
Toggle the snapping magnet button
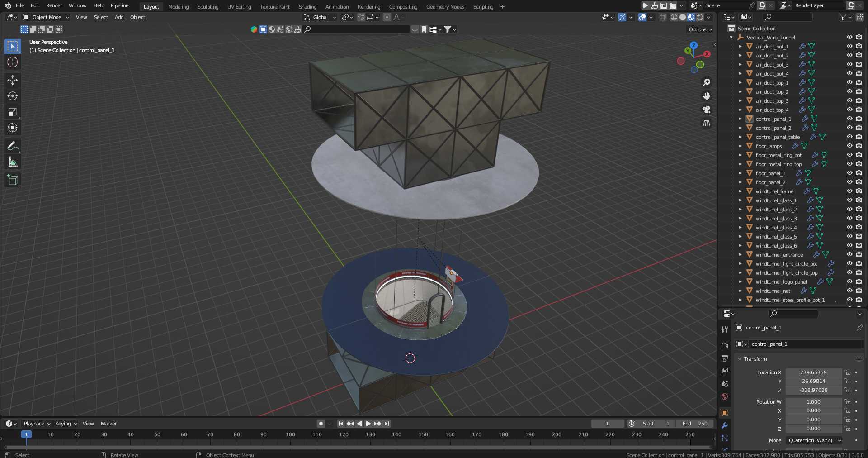(x=361, y=17)
